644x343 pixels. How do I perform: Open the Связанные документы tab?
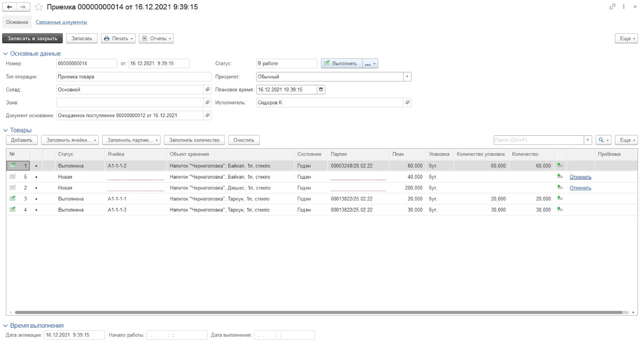point(61,22)
